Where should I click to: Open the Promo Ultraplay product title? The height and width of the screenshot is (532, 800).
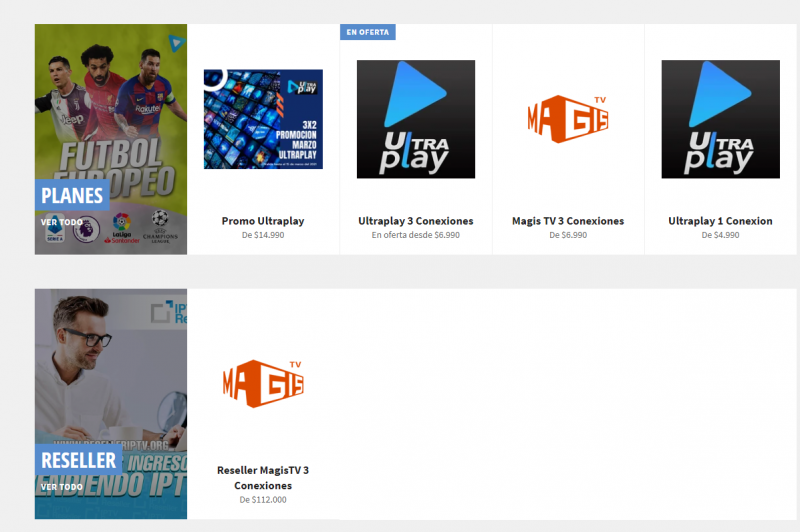click(x=263, y=221)
